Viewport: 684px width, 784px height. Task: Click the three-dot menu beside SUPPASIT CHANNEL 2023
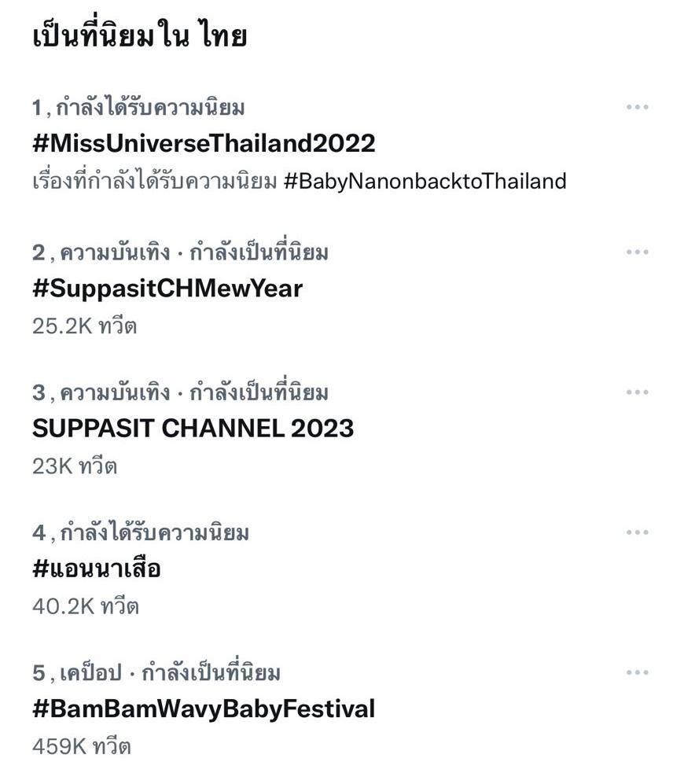637,392
